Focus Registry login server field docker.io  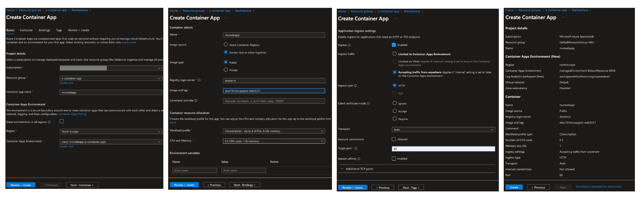point(274,80)
